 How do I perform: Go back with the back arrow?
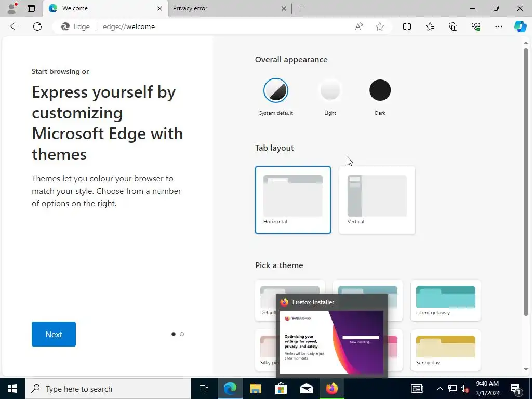point(14,26)
